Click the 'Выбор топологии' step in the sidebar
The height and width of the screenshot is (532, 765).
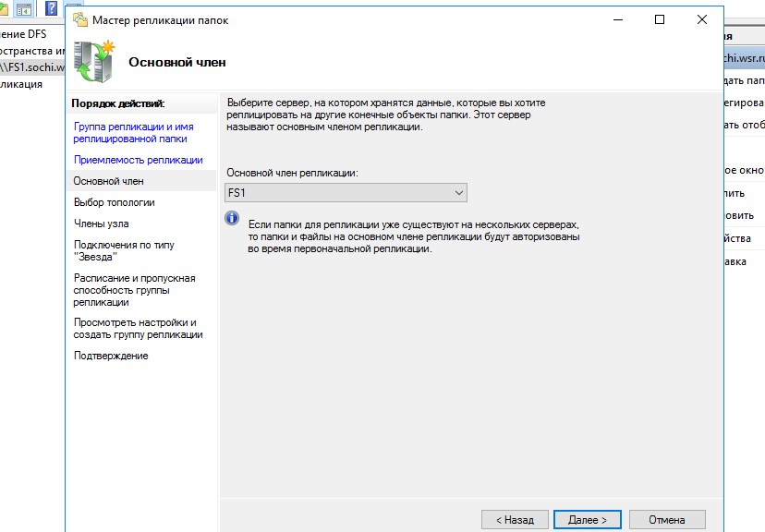(x=115, y=202)
